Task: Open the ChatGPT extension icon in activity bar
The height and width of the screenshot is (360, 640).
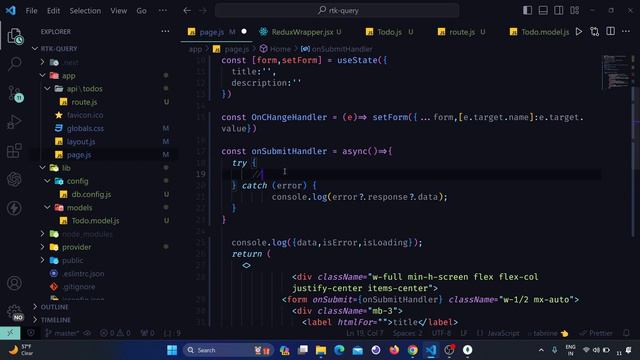Action: click(x=15, y=179)
